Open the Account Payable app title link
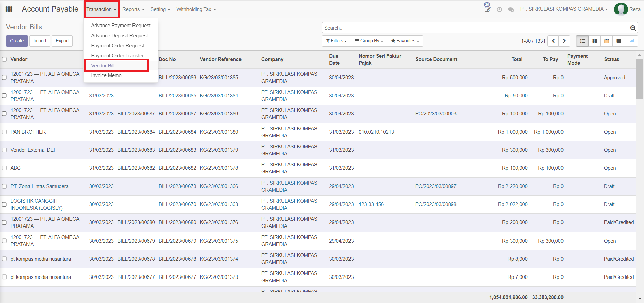The image size is (644, 303). (x=50, y=9)
